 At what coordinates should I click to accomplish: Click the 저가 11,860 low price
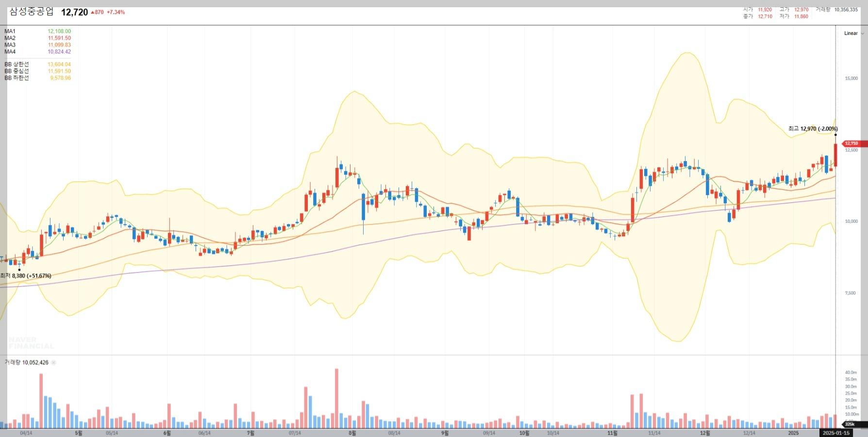794,16
